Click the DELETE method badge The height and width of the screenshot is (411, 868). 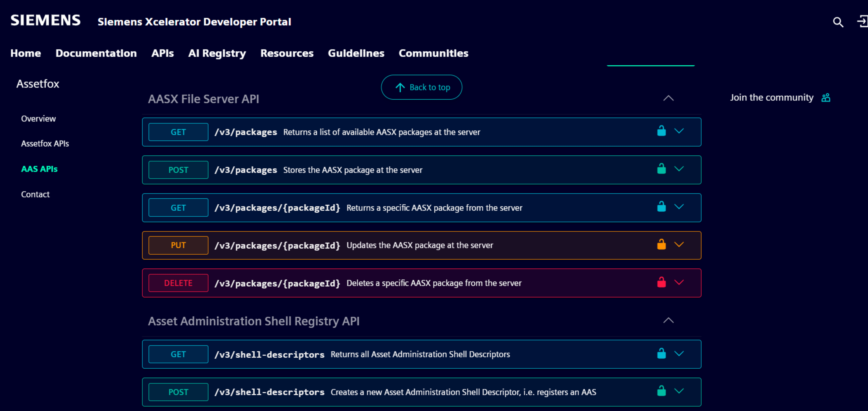(x=178, y=283)
